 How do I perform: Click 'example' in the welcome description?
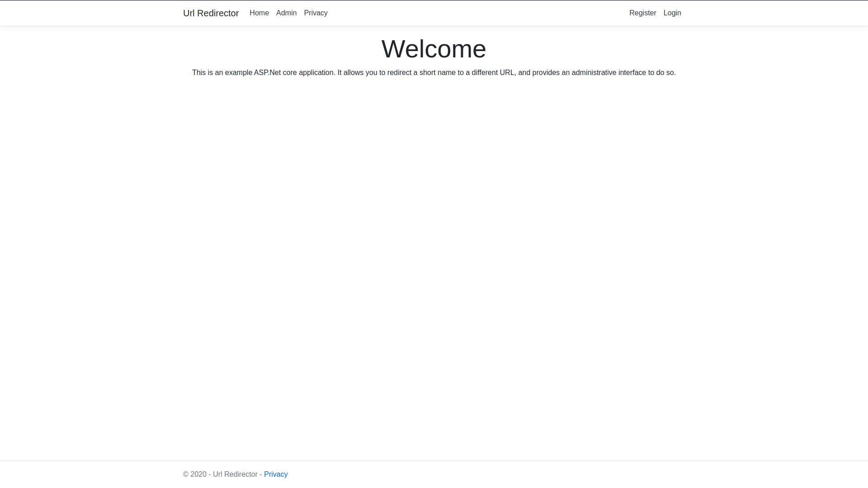[x=238, y=73]
